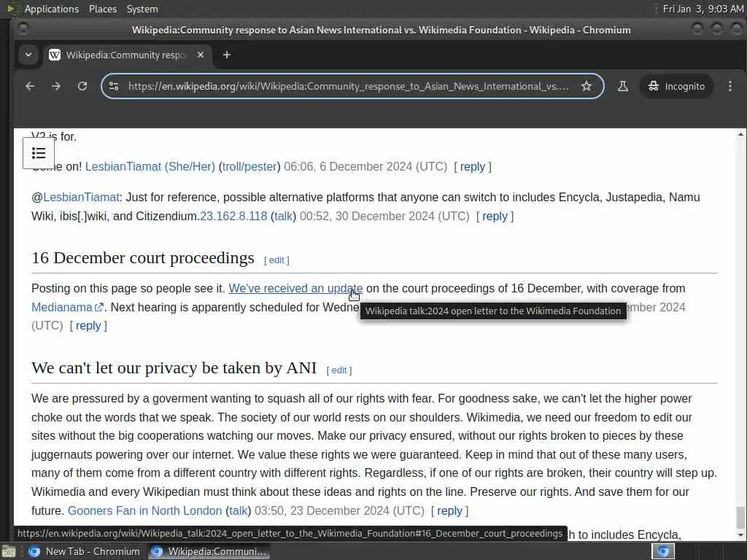Go forward with the browser arrow
747x560 pixels.
coord(56,86)
